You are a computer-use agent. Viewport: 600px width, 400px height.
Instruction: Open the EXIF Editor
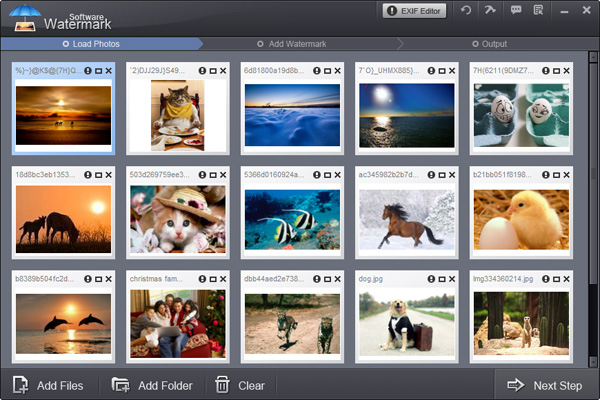tap(414, 11)
